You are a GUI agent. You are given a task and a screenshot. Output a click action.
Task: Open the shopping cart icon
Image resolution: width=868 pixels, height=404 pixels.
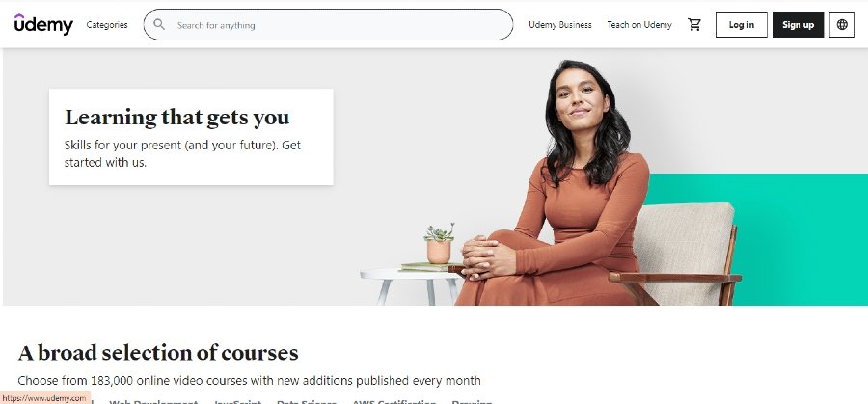(694, 24)
